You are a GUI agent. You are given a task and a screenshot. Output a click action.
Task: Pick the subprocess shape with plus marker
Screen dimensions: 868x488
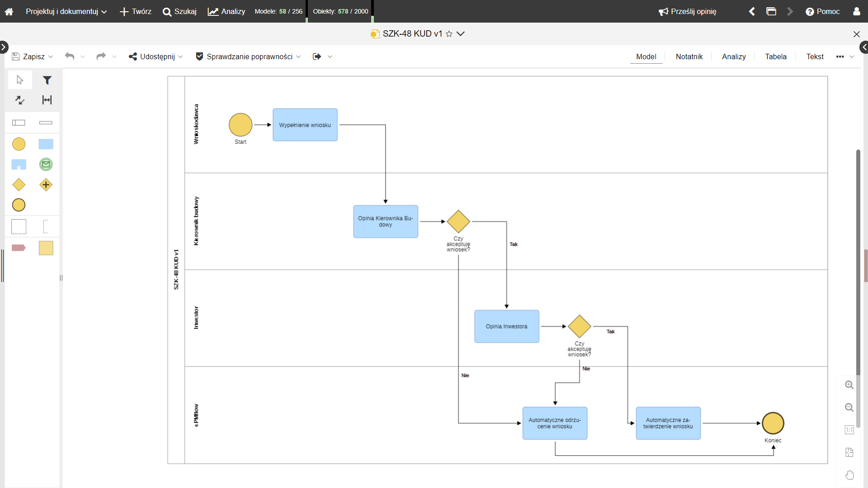click(19, 164)
